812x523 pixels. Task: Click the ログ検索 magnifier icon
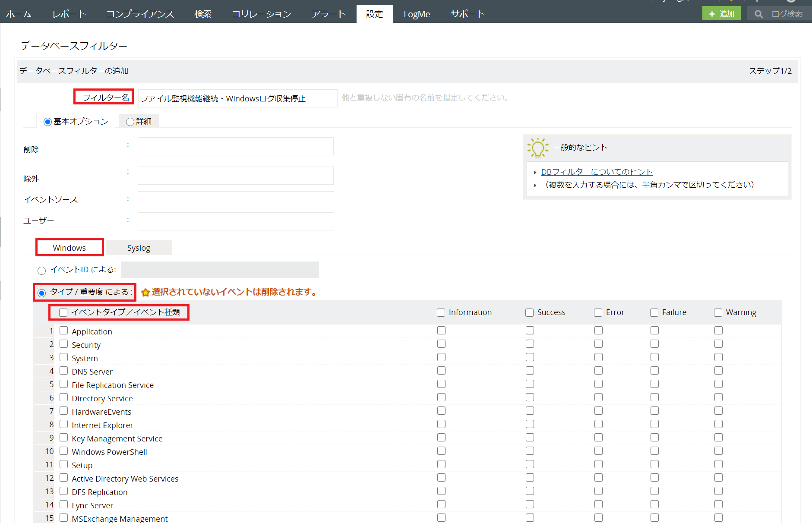tap(758, 14)
